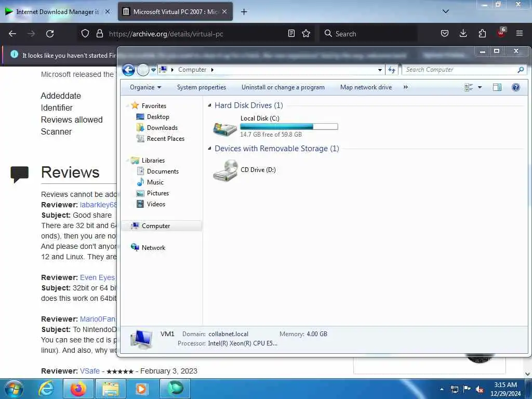Viewport: 532px width, 399px height.
Task: Close the Internet Download Manager tab
Action: click(108, 11)
